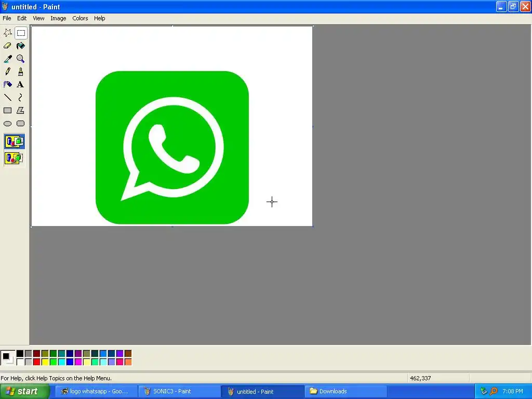This screenshot has width=532, height=399.
Task: Click the canvas bottom-right corner resize handle
Action: coord(313,227)
